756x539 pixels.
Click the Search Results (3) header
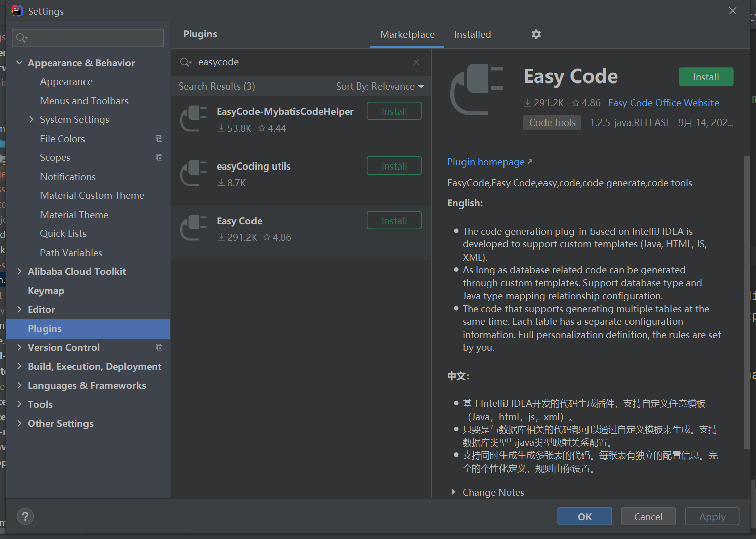217,87
